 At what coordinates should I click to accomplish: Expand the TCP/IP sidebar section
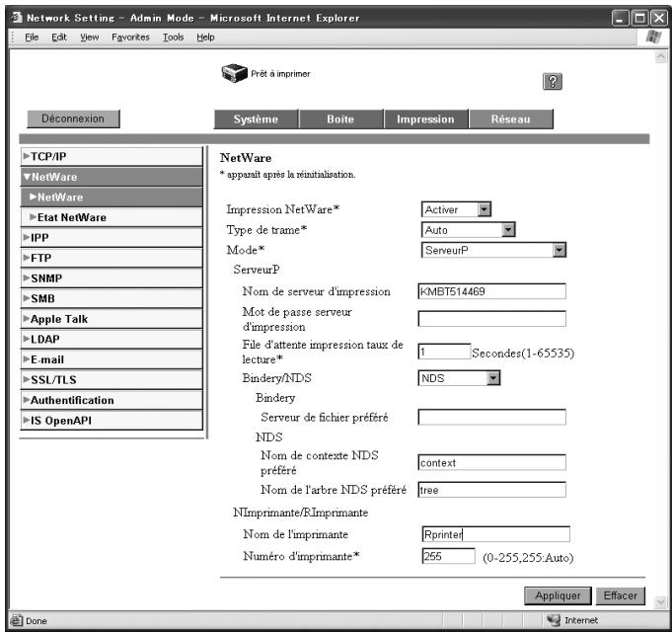112,156
